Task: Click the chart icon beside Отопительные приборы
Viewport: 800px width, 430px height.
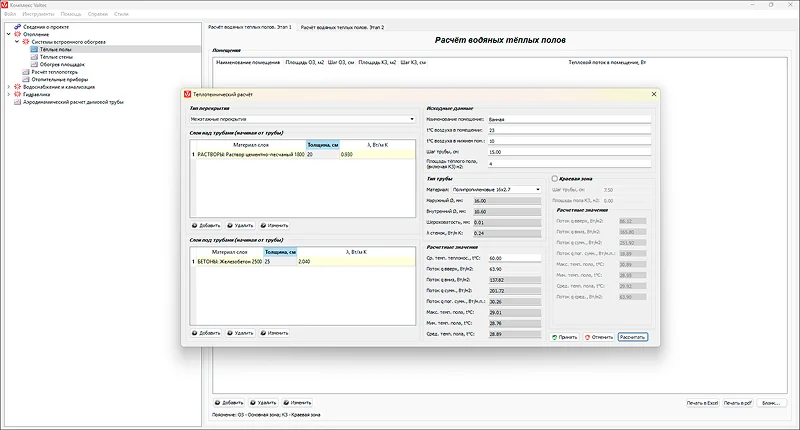Action: [x=26, y=80]
